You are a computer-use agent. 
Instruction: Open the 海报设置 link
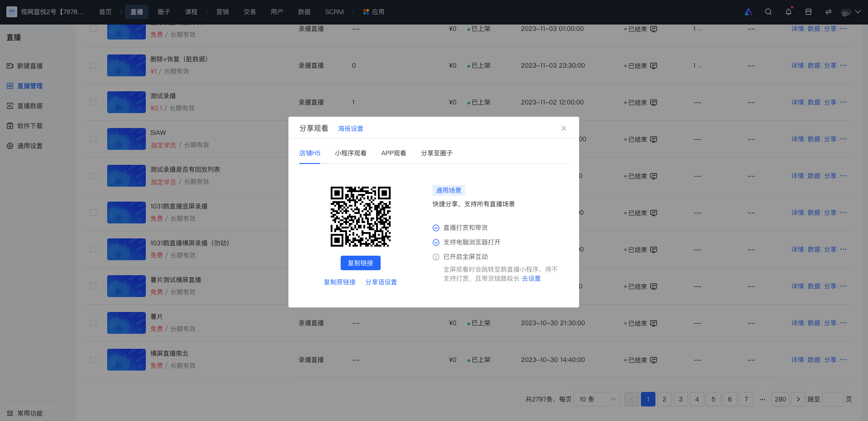coord(351,129)
